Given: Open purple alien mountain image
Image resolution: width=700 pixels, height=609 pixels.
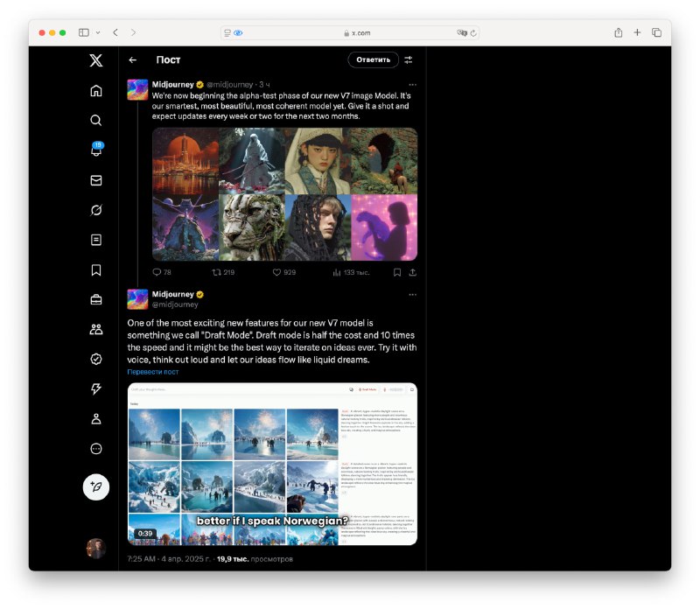Looking at the screenshot, I should click(x=185, y=227).
